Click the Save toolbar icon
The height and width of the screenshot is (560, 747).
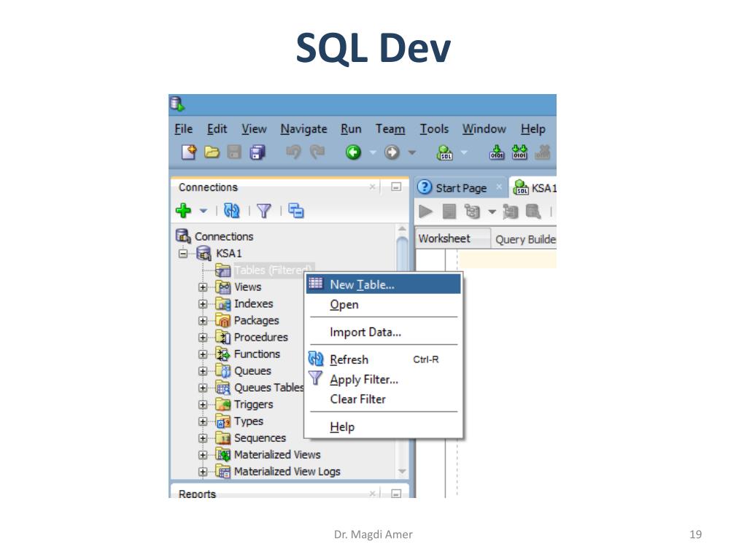234,152
